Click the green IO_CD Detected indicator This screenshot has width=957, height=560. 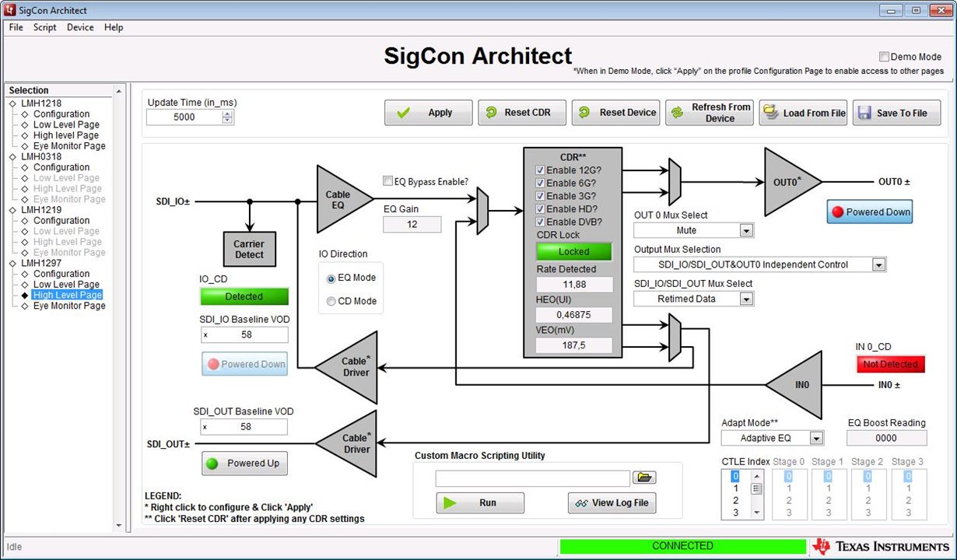(244, 296)
